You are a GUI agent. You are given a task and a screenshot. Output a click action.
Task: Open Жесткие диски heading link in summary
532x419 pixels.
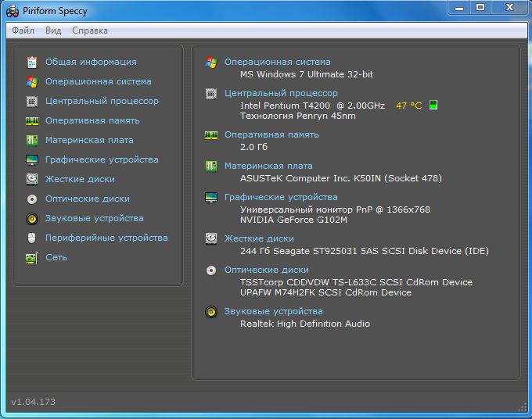259,238
